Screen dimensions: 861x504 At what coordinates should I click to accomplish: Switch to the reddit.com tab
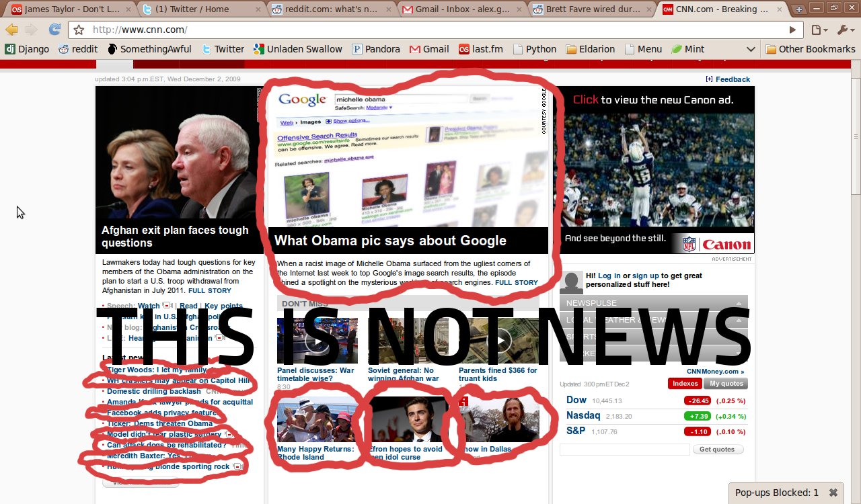331,9
